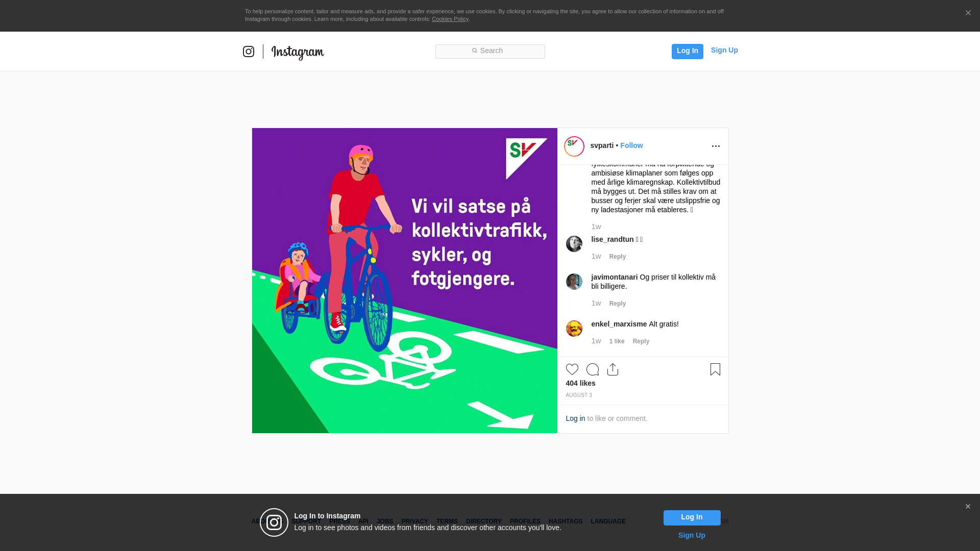This screenshot has width=980, height=551.
Task: Save the post with bookmark icon
Action: tap(715, 369)
